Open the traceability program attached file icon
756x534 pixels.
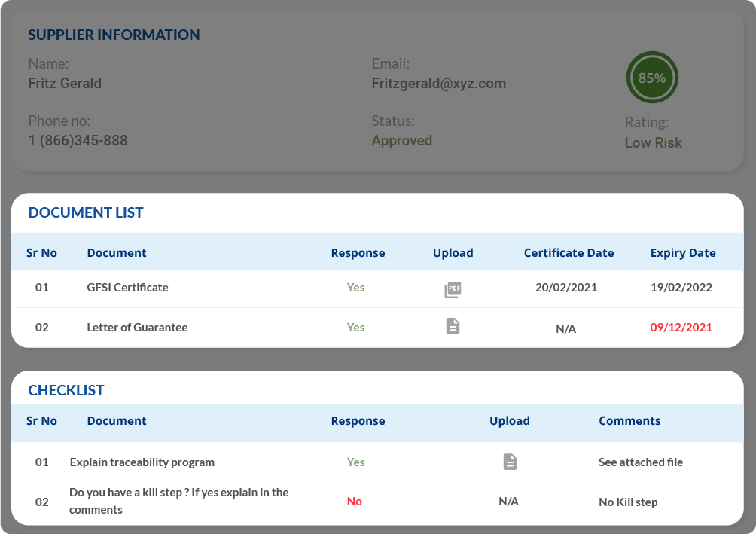pos(510,462)
